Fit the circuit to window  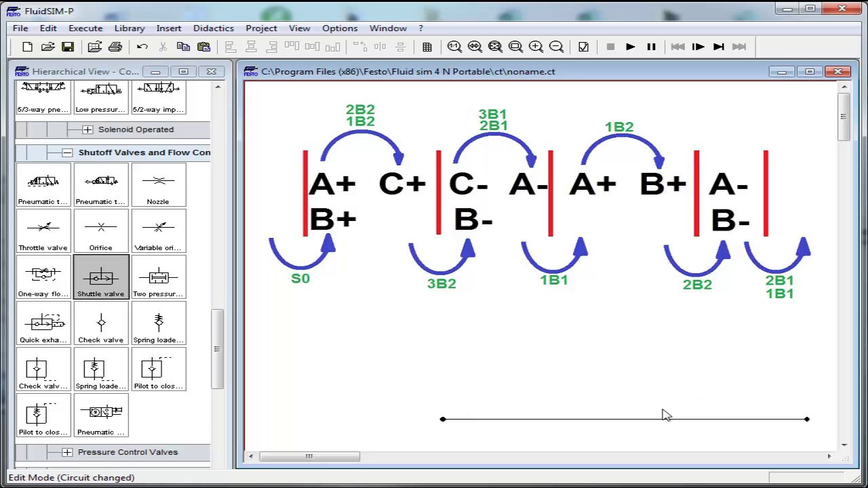(x=495, y=47)
